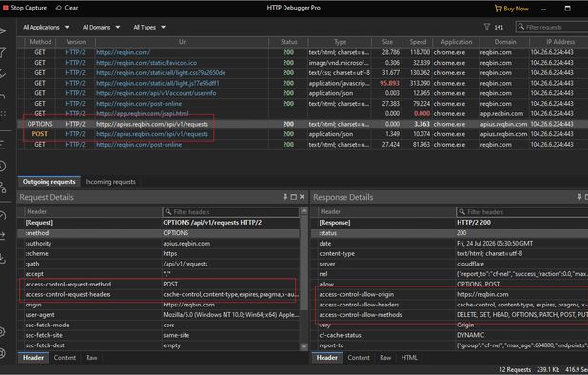Open the All Applications dropdown

coord(46,27)
